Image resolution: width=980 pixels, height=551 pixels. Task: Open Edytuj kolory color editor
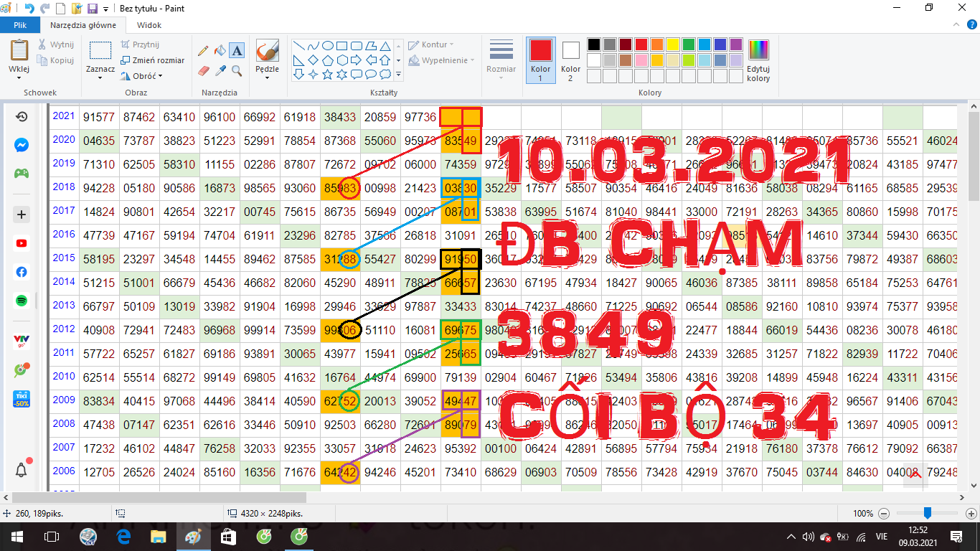click(x=758, y=60)
